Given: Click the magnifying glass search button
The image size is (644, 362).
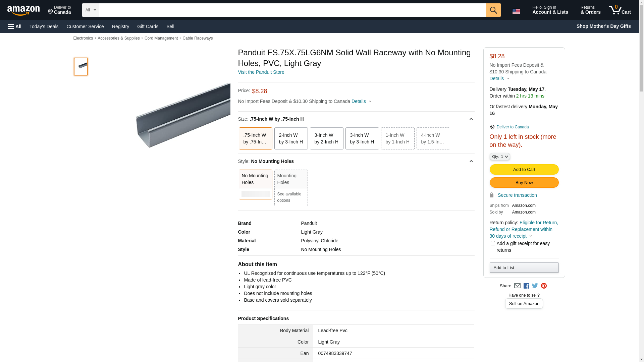Looking at the screenshot, I should click(493, 10).
